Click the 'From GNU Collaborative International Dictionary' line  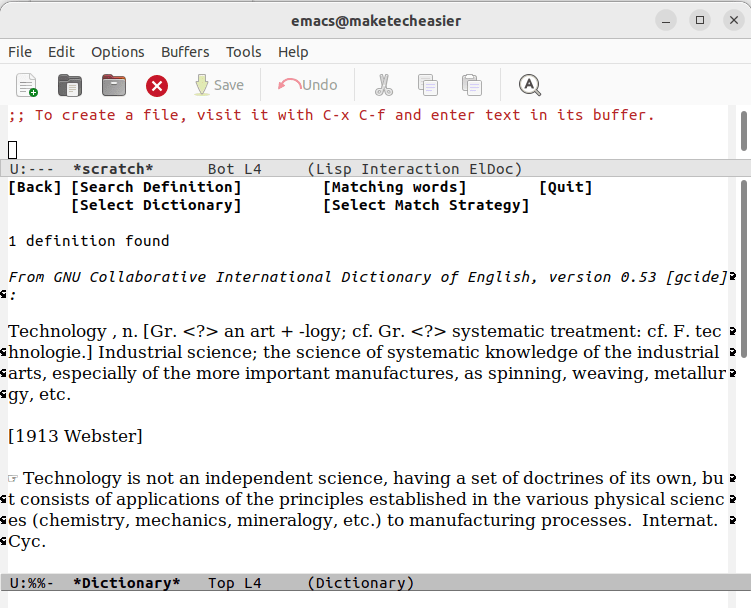tap(368, 277)
